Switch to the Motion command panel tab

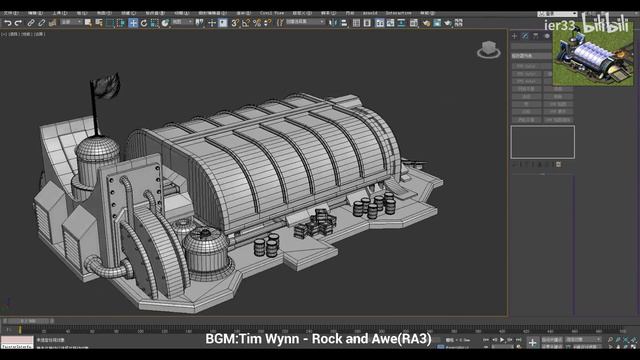point(547,36)
